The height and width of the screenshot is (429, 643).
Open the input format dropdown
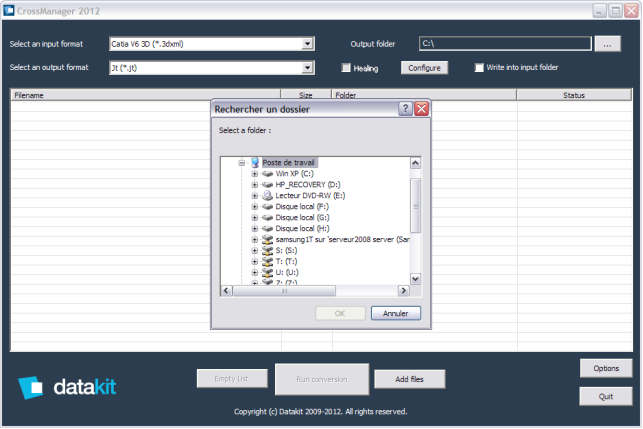coord(307,44)
